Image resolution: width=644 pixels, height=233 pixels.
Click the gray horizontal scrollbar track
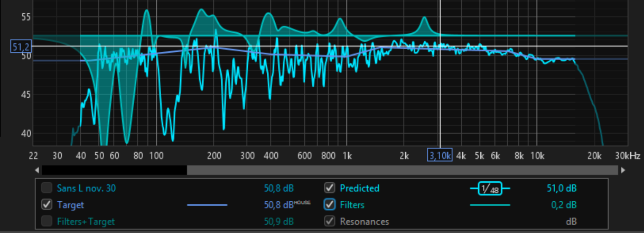click(402, 170)
